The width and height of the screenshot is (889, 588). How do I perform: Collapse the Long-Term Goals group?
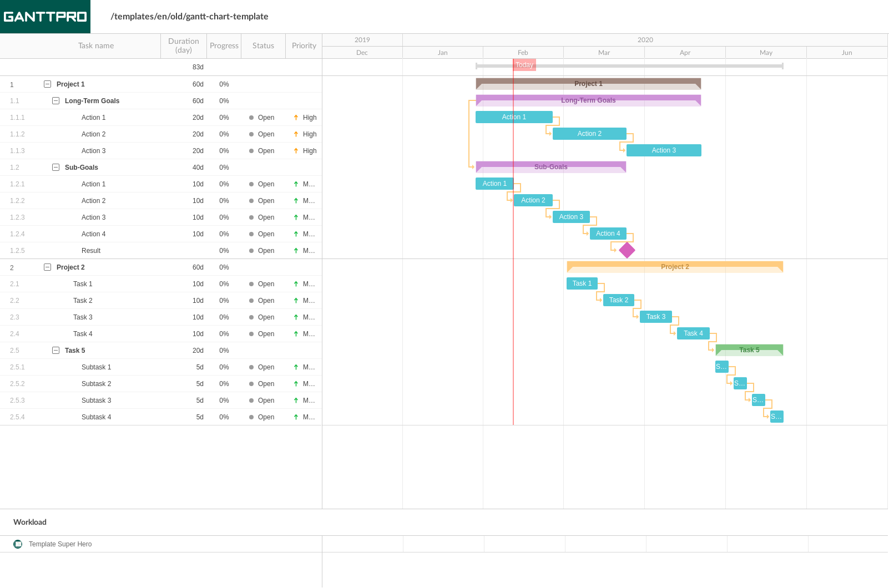[55, 101]
